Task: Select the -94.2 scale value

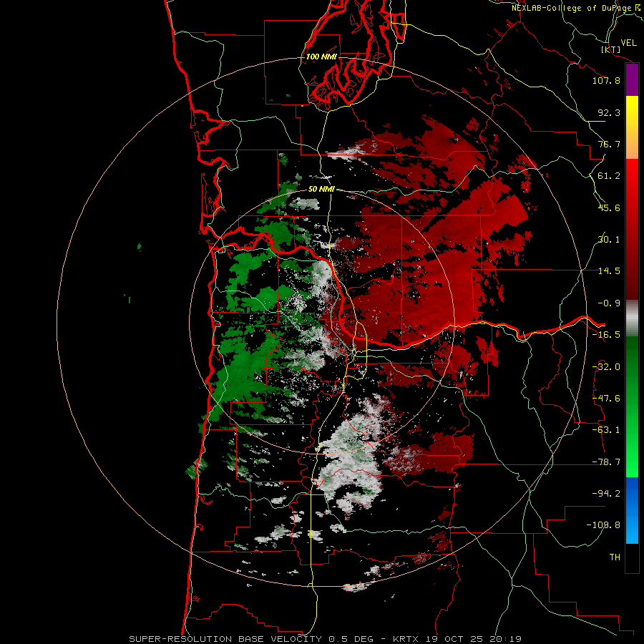Action: coord(606,494)
